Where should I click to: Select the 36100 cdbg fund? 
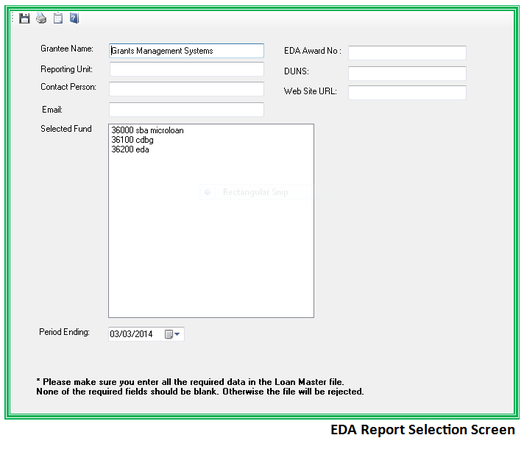click(x=132, y=140)
